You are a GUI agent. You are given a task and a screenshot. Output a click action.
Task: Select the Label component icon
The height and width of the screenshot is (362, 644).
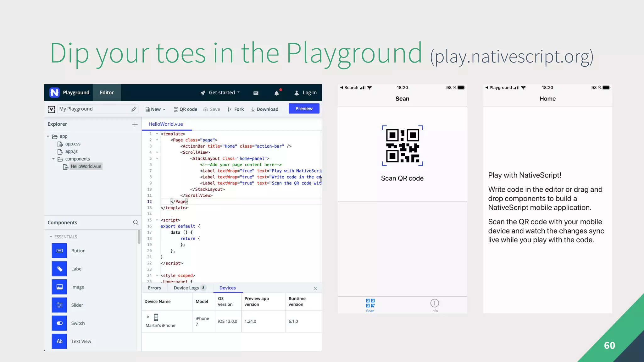(59, 269)
